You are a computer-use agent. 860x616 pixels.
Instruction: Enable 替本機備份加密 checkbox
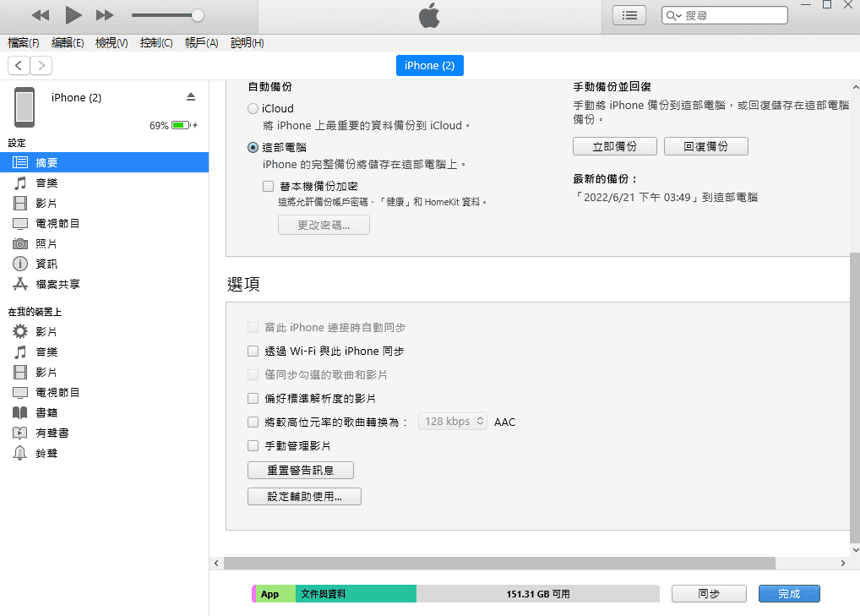pyautogui.click(x=268, y=186)
